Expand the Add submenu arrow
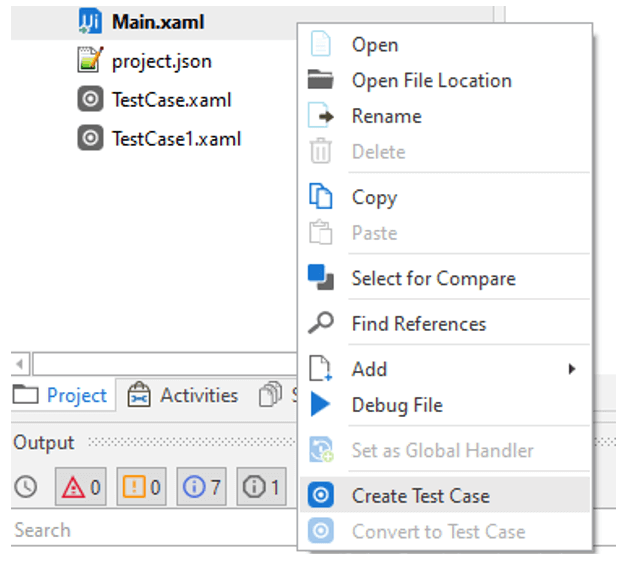 [x=572, y=369]
